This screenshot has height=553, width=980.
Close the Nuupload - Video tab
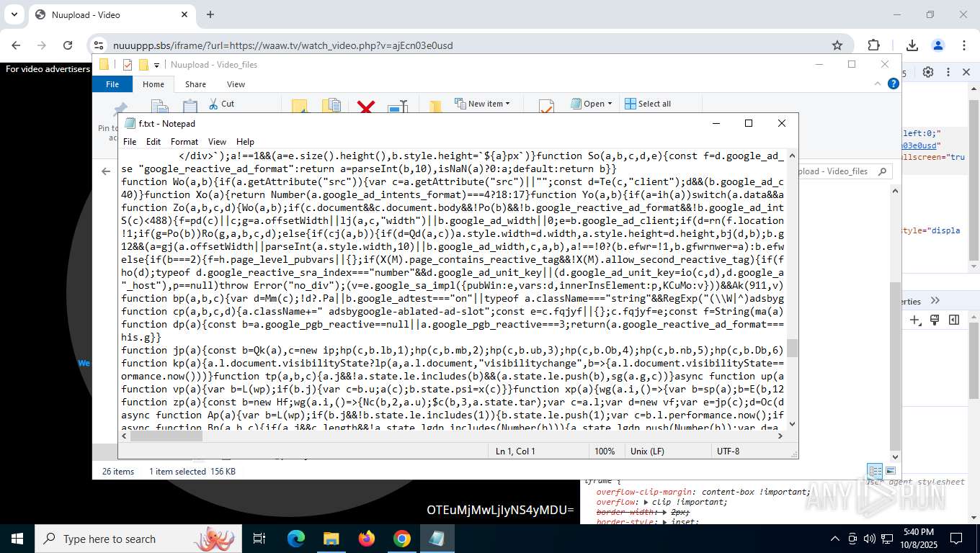(184, 14)
